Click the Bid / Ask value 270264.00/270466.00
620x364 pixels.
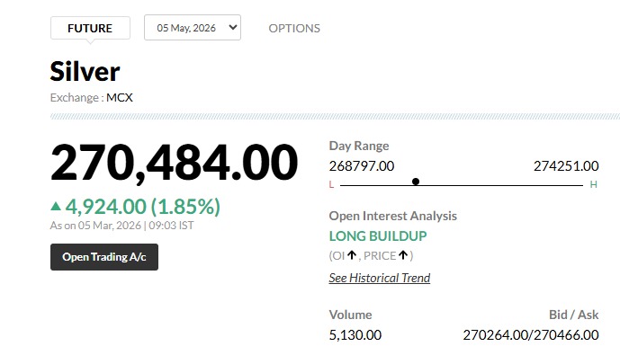(x=530, y=334)
